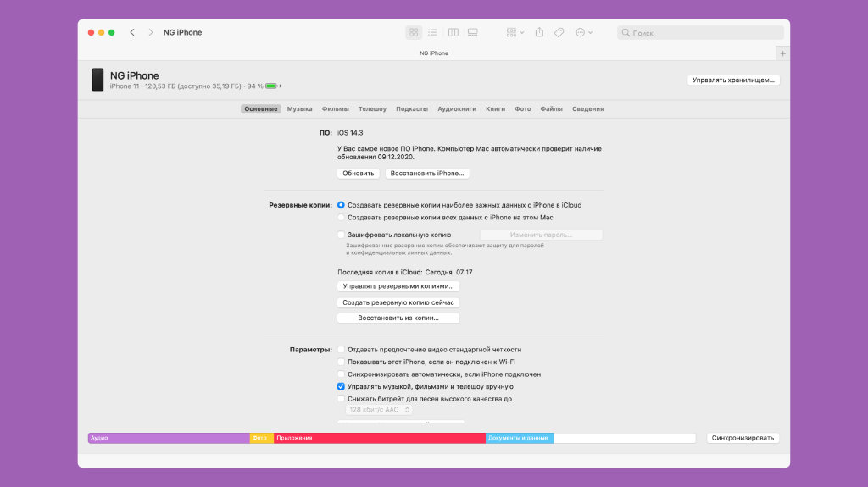This screenshot has height=487, width=868.
Task: Enable show iPhone over Wi-Fi checkbox
Action: coord(341,362)
